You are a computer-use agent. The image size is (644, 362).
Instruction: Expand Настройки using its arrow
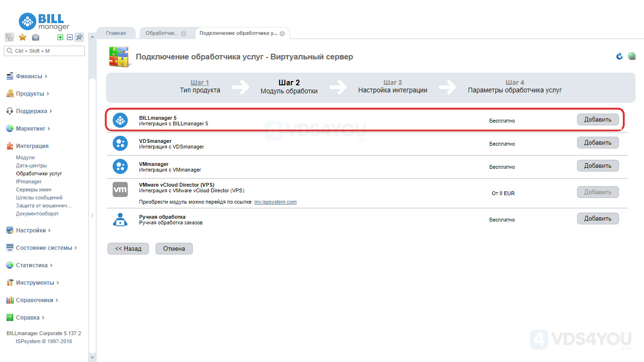(x=50, y=230)
